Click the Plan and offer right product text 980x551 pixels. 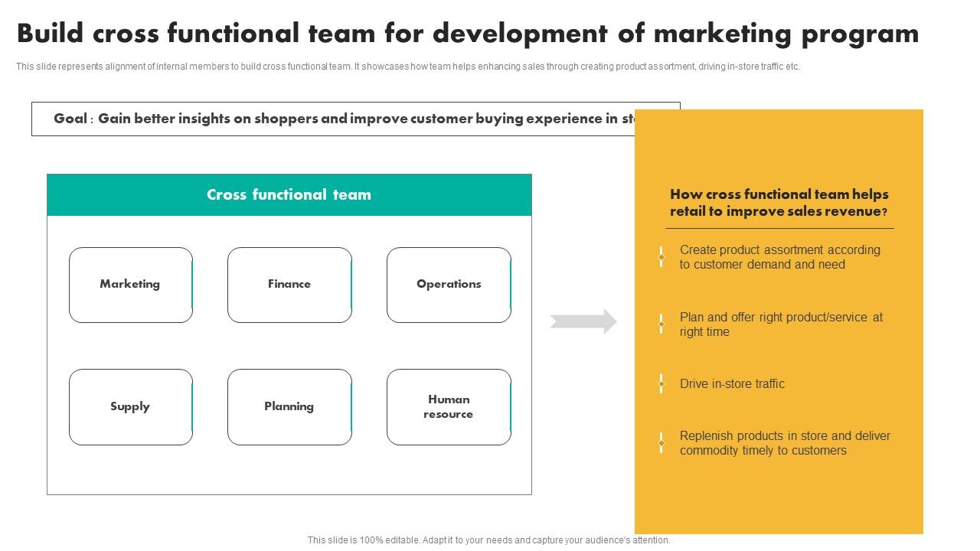click(x=781, y=324)
